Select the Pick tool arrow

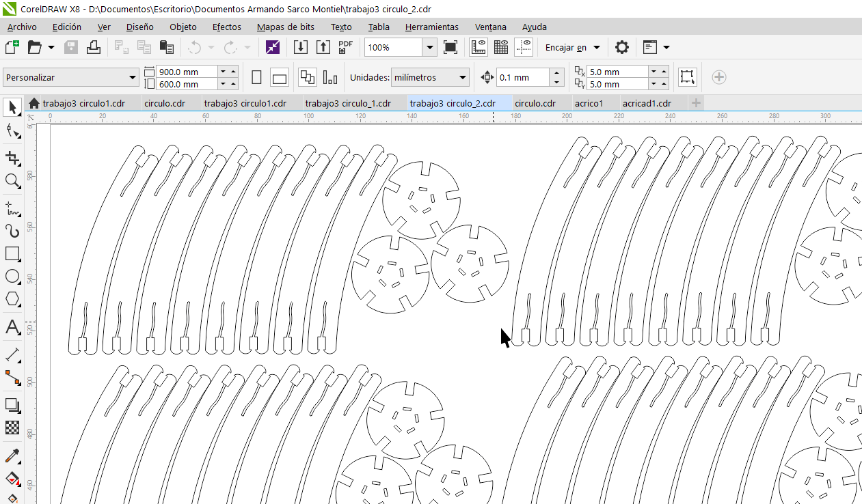coord(12,107)
